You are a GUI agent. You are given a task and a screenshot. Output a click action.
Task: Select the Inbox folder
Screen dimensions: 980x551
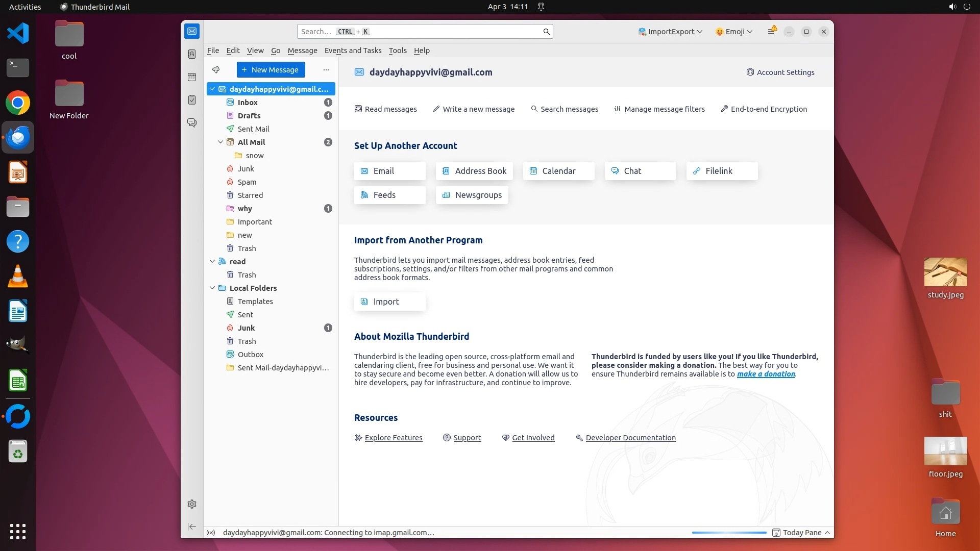tap(248, 103)
